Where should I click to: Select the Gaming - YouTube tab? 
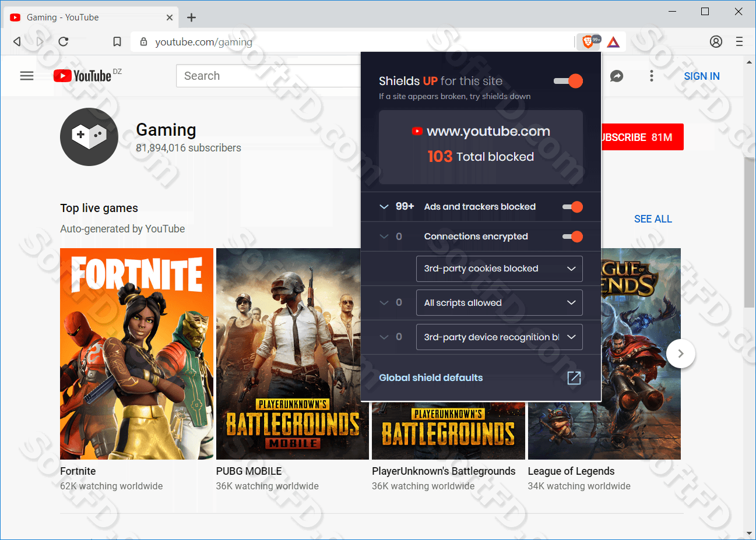pos(92,17)
